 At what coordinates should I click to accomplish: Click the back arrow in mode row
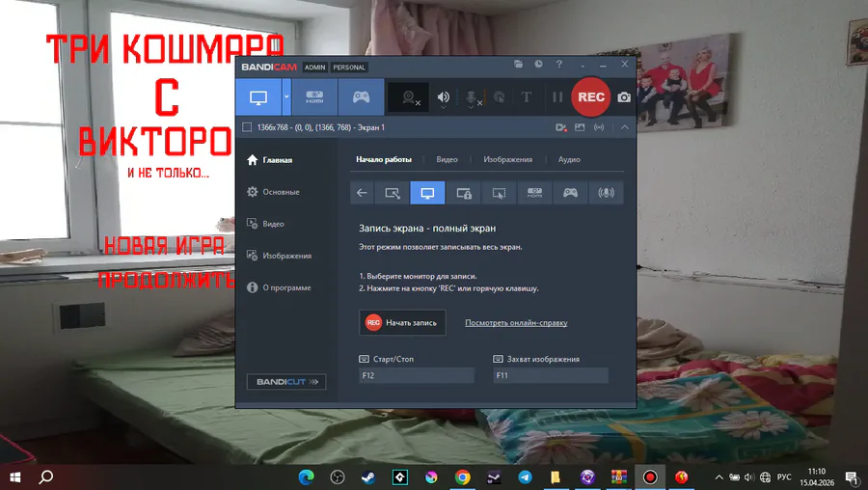(x=362, y=193)
